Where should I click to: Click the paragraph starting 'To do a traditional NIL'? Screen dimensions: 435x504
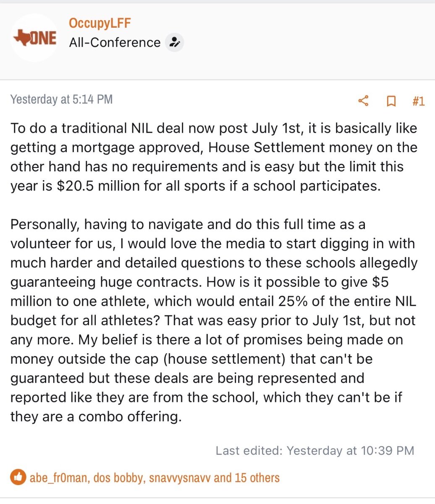tap(213, 157)
